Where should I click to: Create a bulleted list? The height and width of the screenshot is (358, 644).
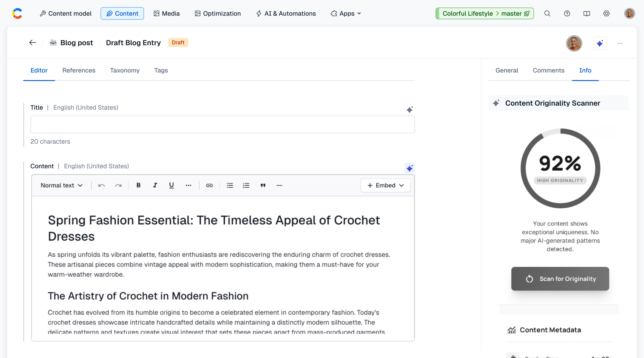pyautogui.click(x=230, y=185)
